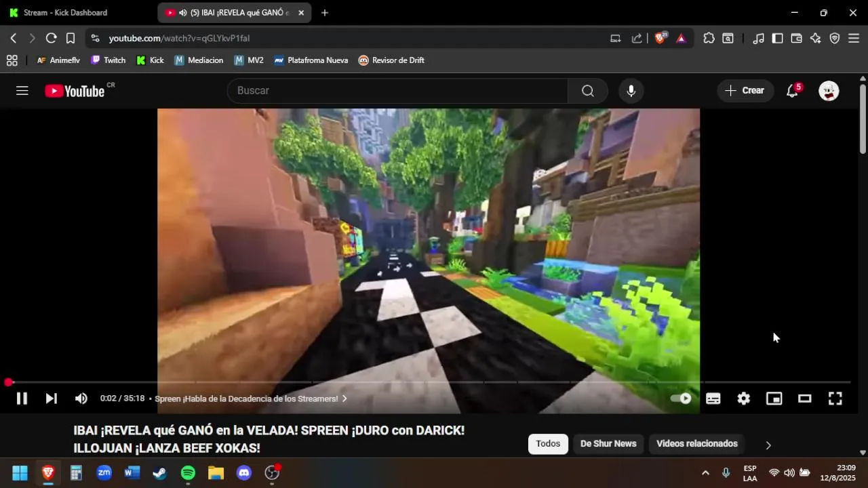Open Brave Shields panel
This screenshot has width=868, height=488.
tap(660, 39)
